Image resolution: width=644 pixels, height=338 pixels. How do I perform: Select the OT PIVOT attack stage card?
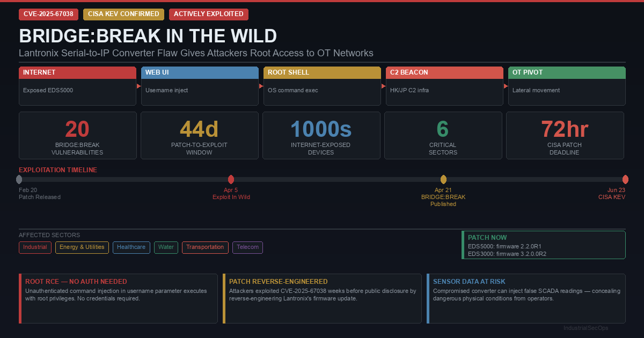pos(567,86)
